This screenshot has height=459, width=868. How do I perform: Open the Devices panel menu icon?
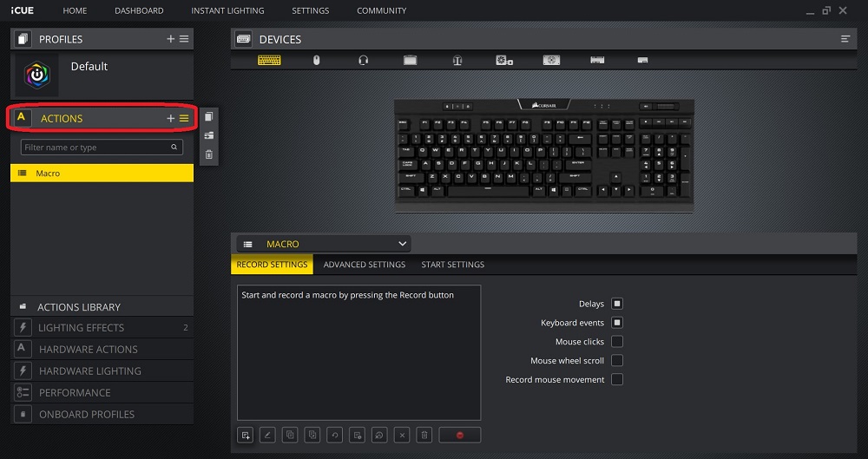845,39
